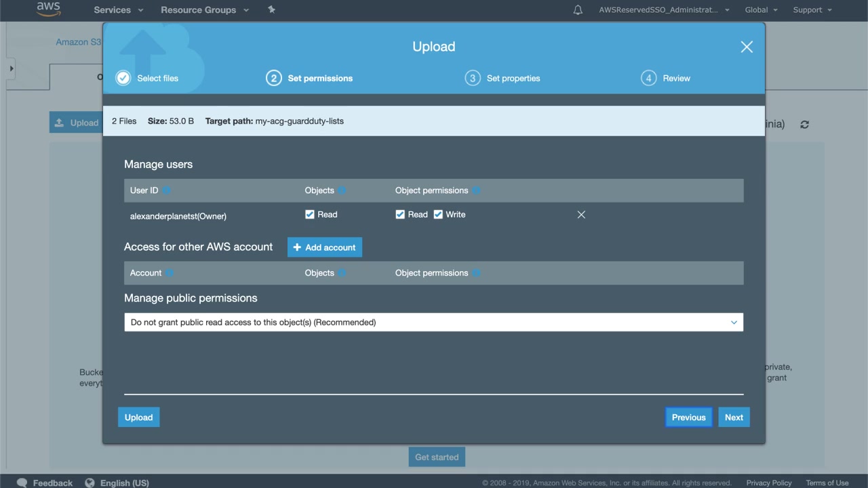Go to the Set properties step
This screenshot has height=488, width=868.
click(502, 78)
